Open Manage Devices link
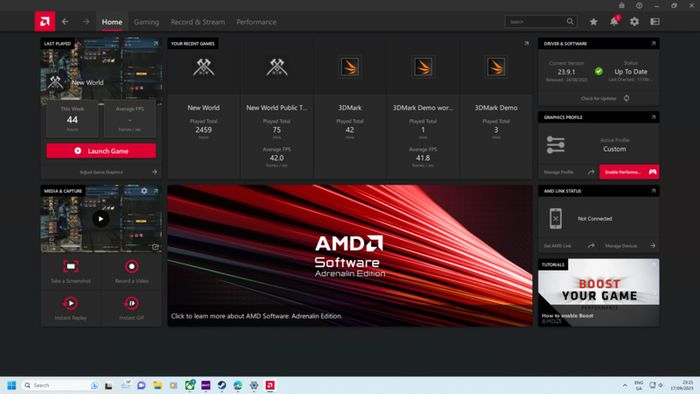Image resolution: width=700 pixels, height=394 pixels. [621, 246]
